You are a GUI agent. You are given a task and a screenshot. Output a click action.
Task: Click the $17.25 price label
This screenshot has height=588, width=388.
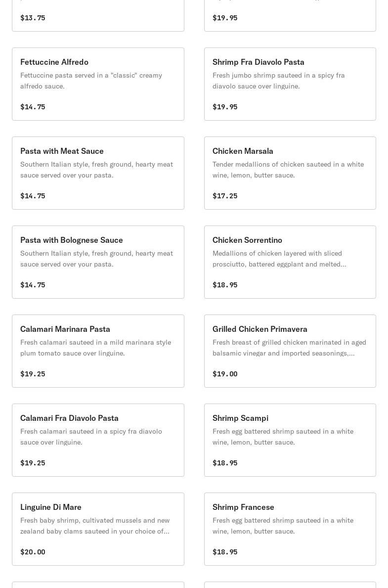[x=225, y=196]
